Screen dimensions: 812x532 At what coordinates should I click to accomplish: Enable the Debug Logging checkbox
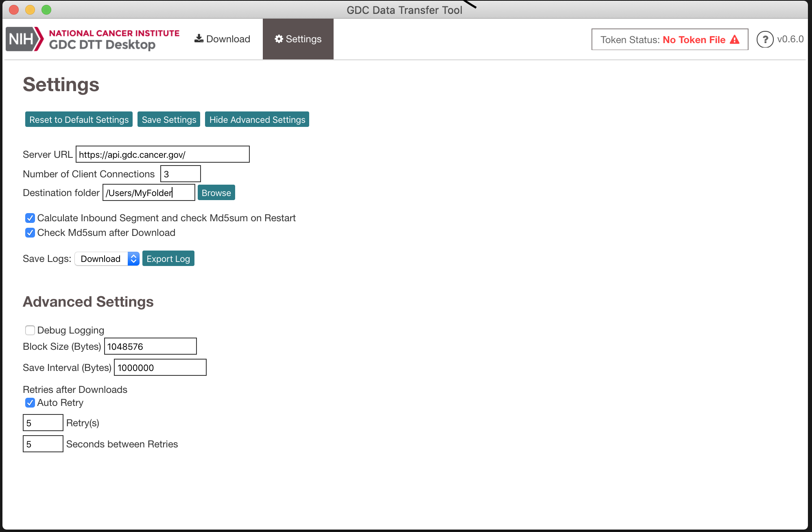[x=30, y=330]
